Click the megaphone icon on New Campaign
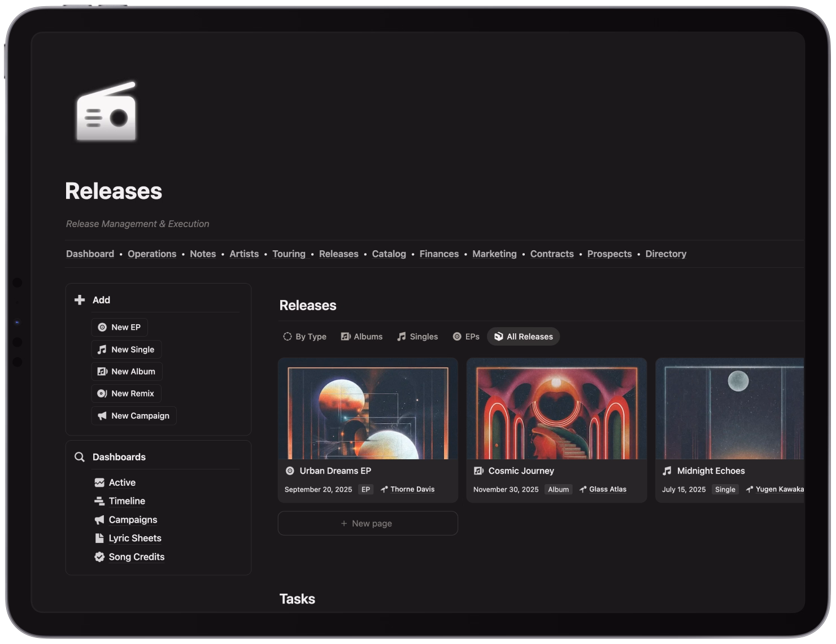Viewport: 836px width, 644px height. pyautogui.click(x=102, y=416)
